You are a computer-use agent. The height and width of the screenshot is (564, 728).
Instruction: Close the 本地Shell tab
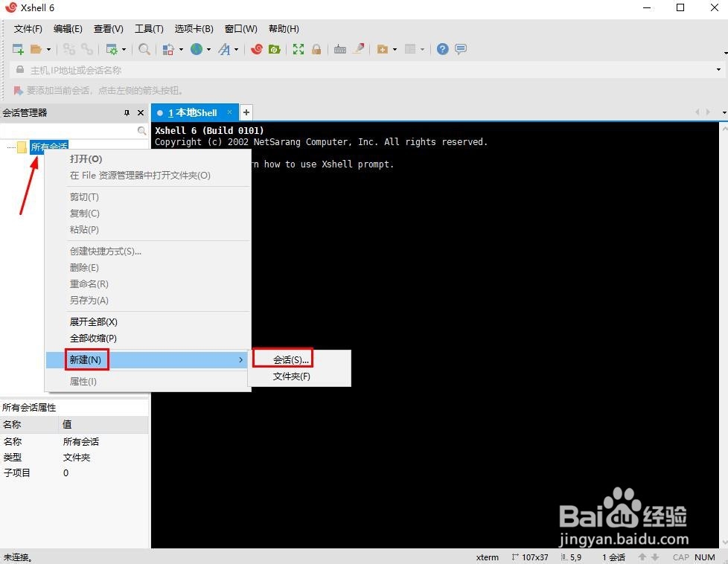[x=229, y=112]
